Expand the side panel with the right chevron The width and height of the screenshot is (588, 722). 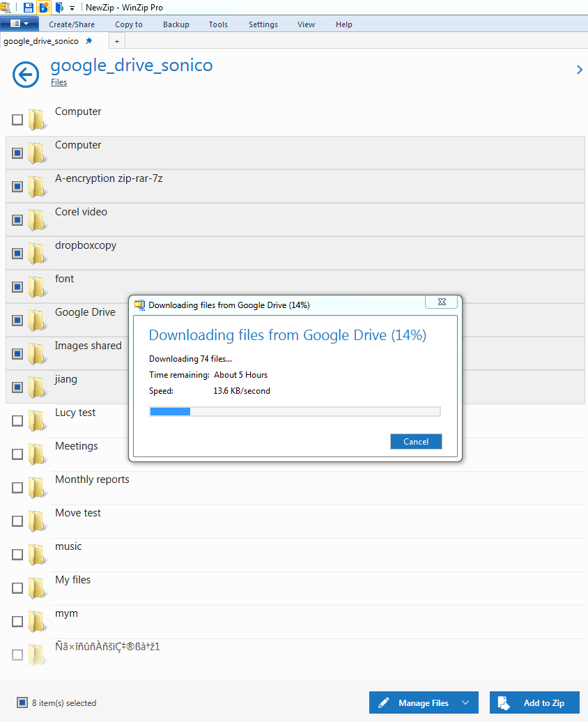click(x=579, y=70)
